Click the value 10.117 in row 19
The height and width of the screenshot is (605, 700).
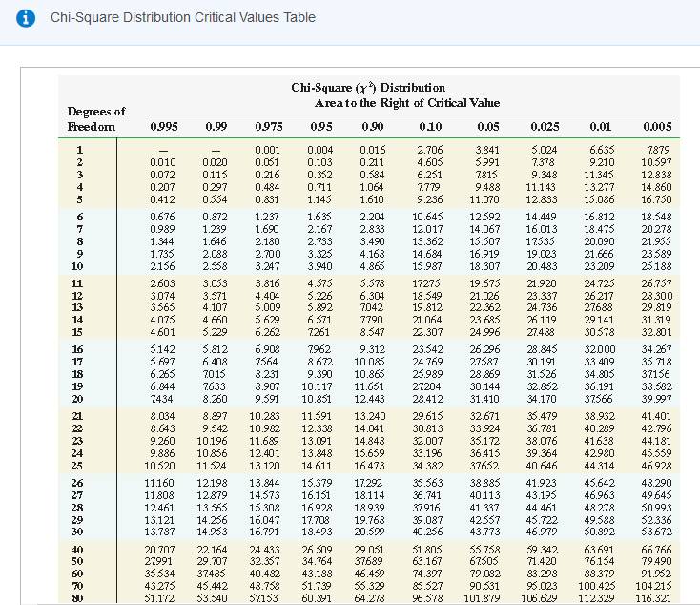click(x=317, y=386)
